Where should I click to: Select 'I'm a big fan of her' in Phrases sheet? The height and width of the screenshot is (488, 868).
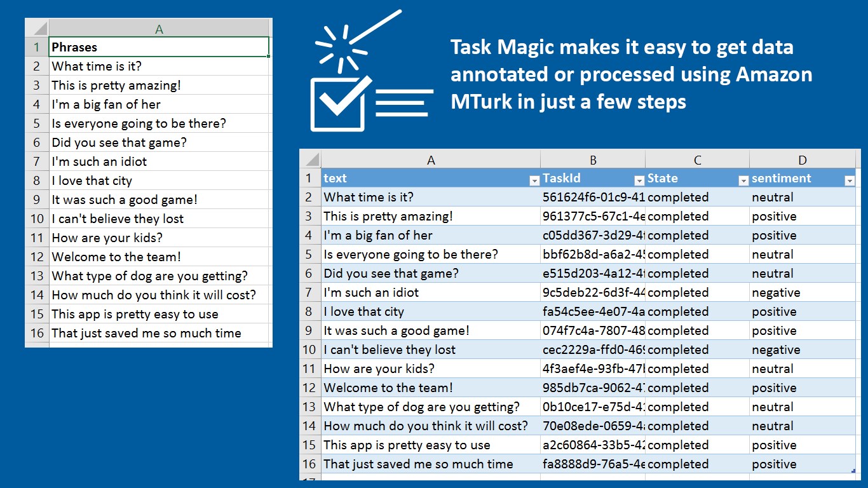tap(159, 104)
